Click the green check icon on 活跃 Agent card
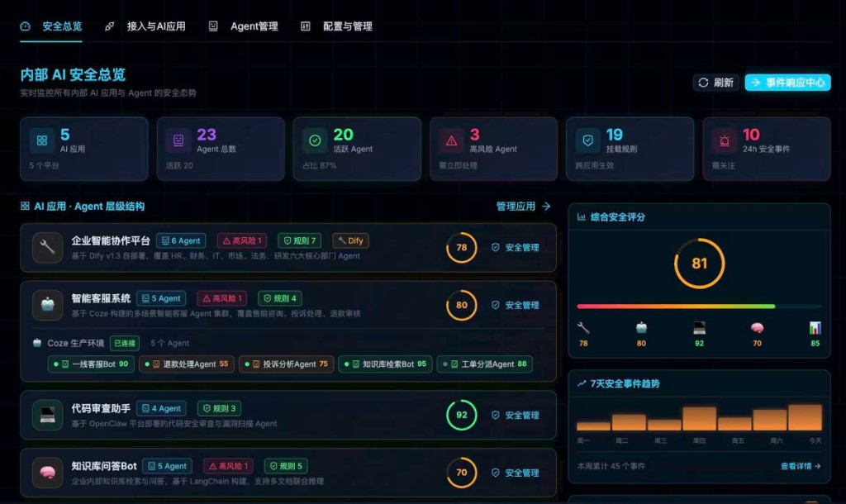 (315, 140)
